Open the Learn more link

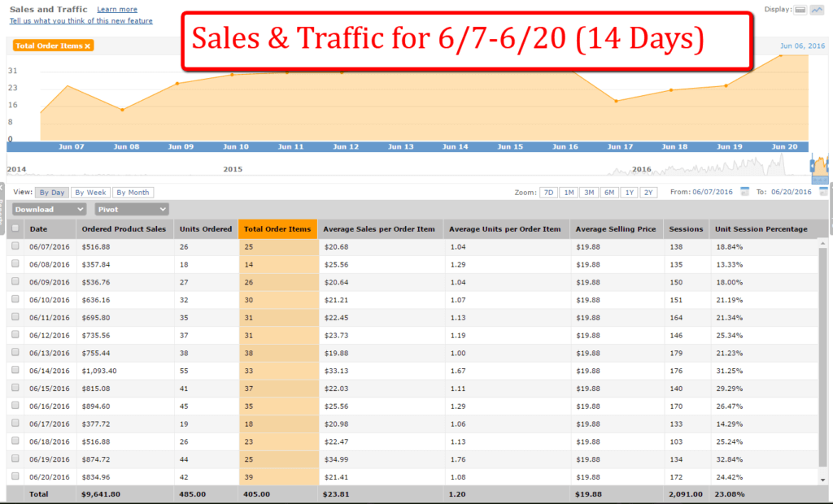pyautogui.click(x=116, y=10)
